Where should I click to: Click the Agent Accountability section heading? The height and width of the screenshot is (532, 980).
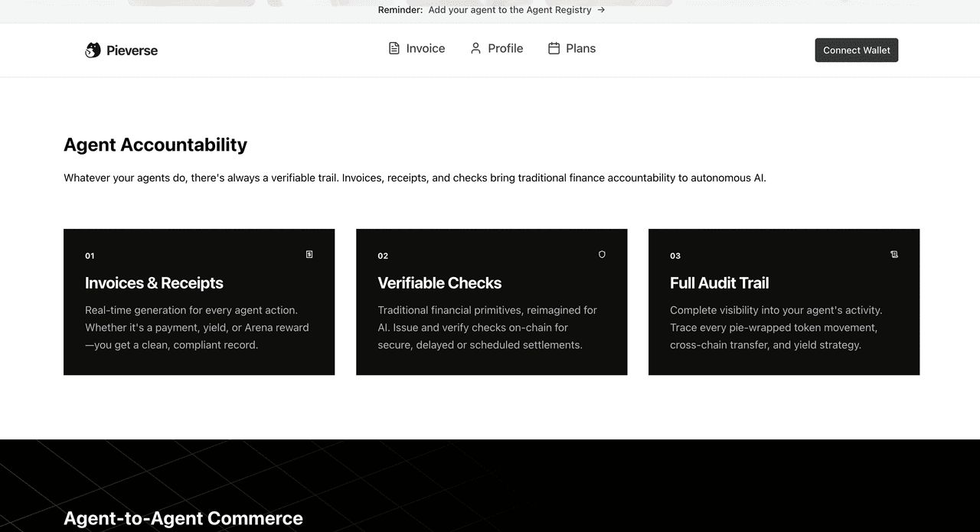pyautogui.click(x=155, y=145)
